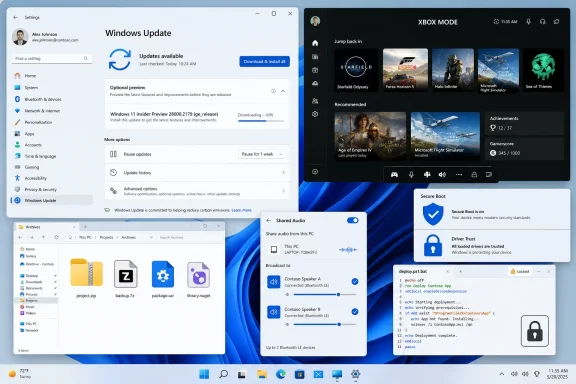Select the backup.7z file

[125, 278]
